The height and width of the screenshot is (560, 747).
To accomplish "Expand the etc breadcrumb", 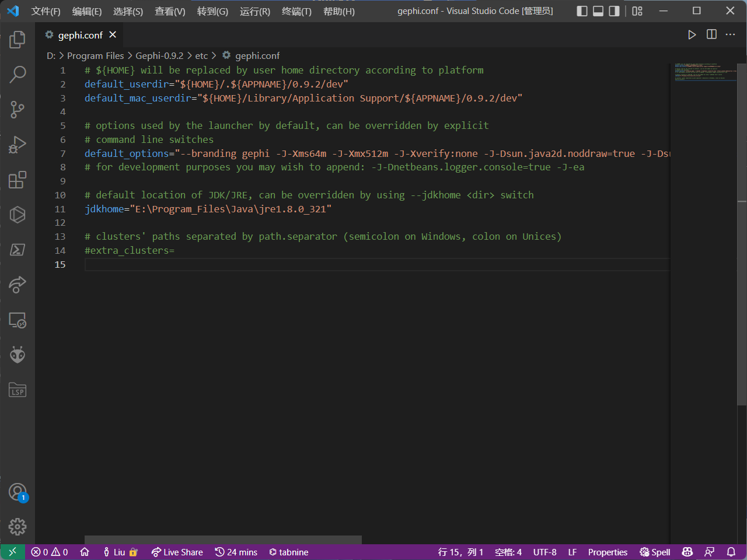I will 201,55.
